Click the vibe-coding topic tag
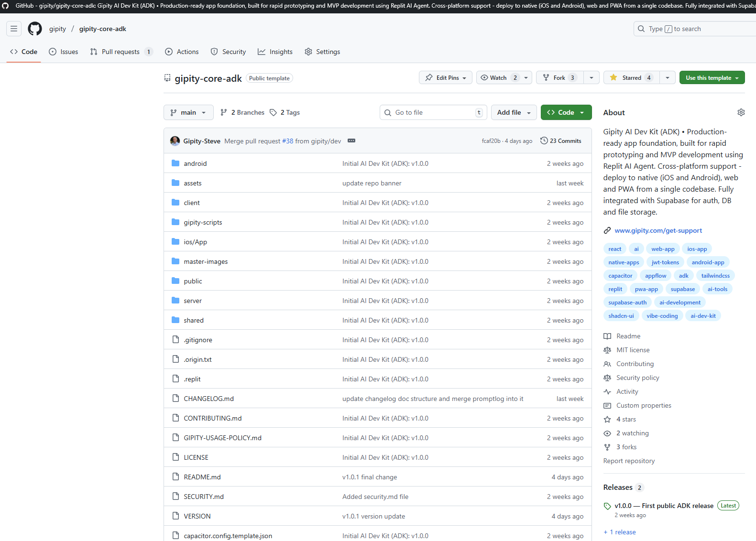This screenshot has height=541, width=756. (x=662, y=316)
